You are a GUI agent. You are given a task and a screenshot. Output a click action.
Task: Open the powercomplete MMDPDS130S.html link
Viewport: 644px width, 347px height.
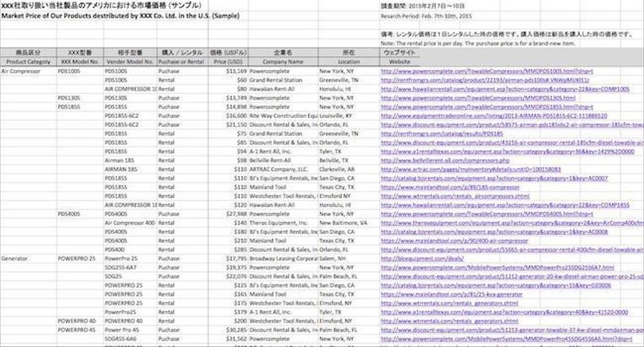pos(478,98)
